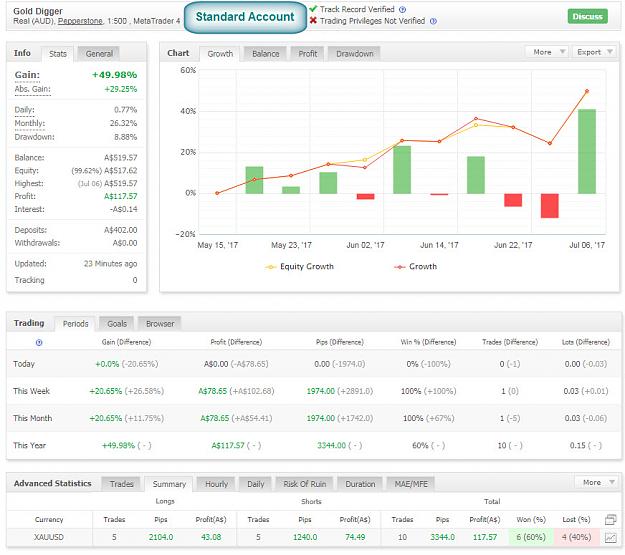Click the help icon beside Trading Privileges Not Verified
The height and width of the screenshot is (555, 625).
click(x=433, y=21)
